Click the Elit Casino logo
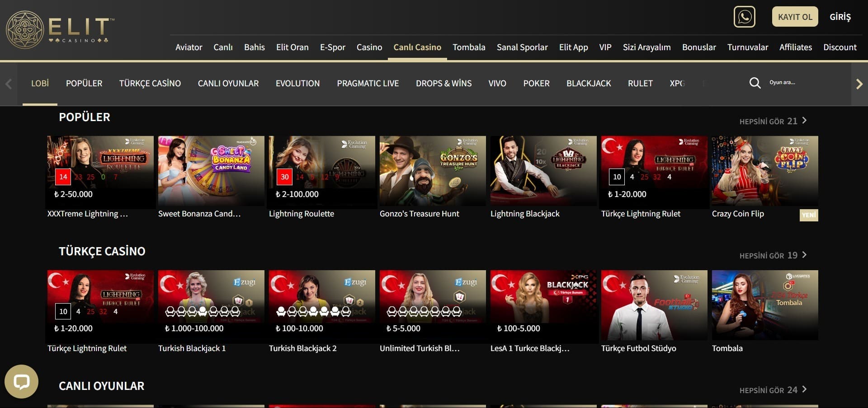Image resolution: width=868 pixels, height=408 pixels. 60,30
